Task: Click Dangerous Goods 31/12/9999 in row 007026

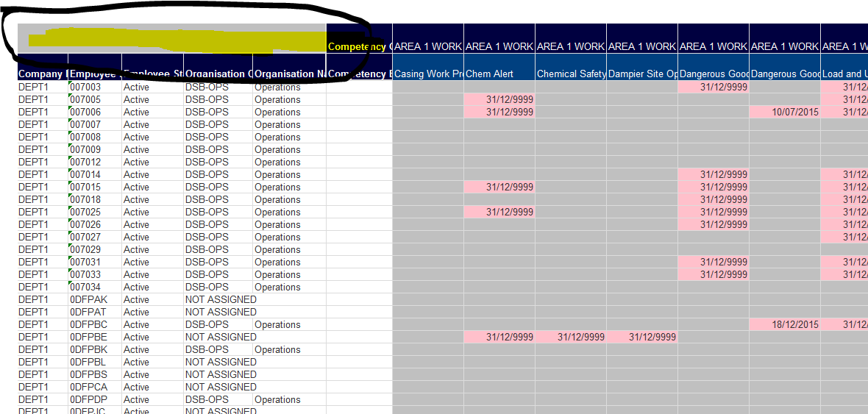Action: (714, 224)
